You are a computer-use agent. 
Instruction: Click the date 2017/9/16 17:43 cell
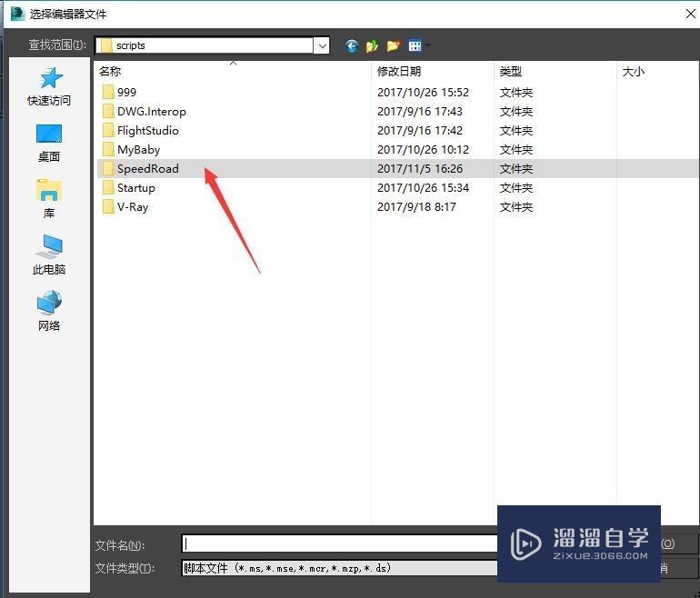point(420,112)
